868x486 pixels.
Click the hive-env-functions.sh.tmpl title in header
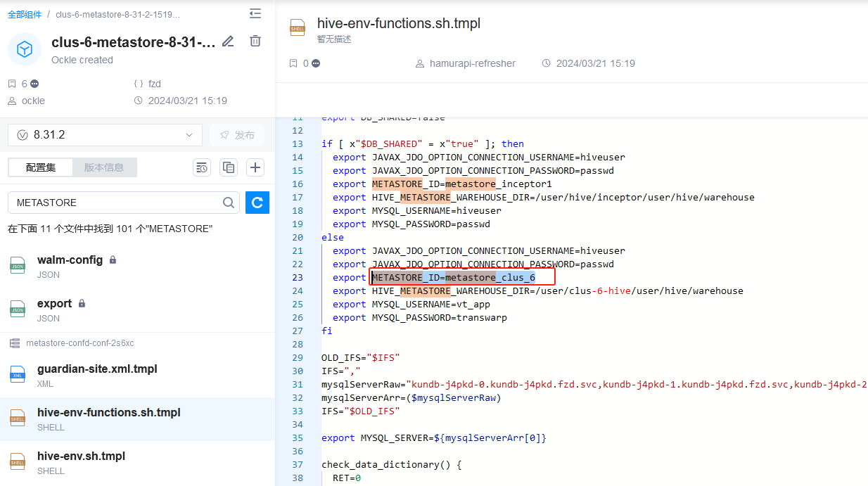coord(399,23)
